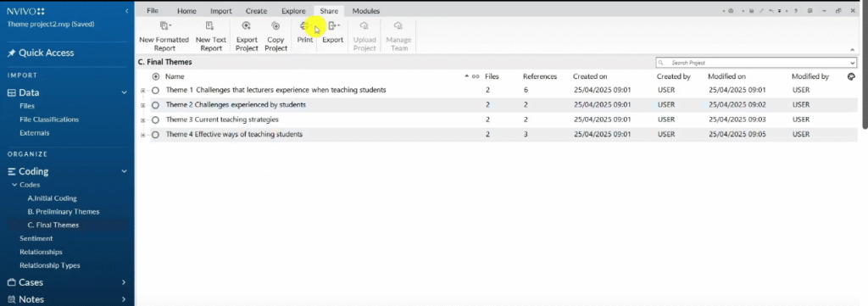This screenshot has width=868, height=306.
Task: Switch to the Home tab
Action: (x=186, y=11)
